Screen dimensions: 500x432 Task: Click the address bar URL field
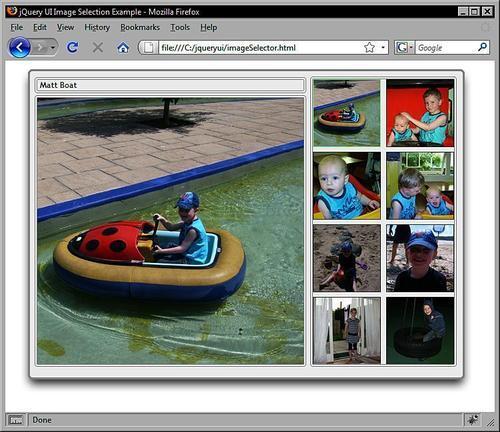[260, 48]
